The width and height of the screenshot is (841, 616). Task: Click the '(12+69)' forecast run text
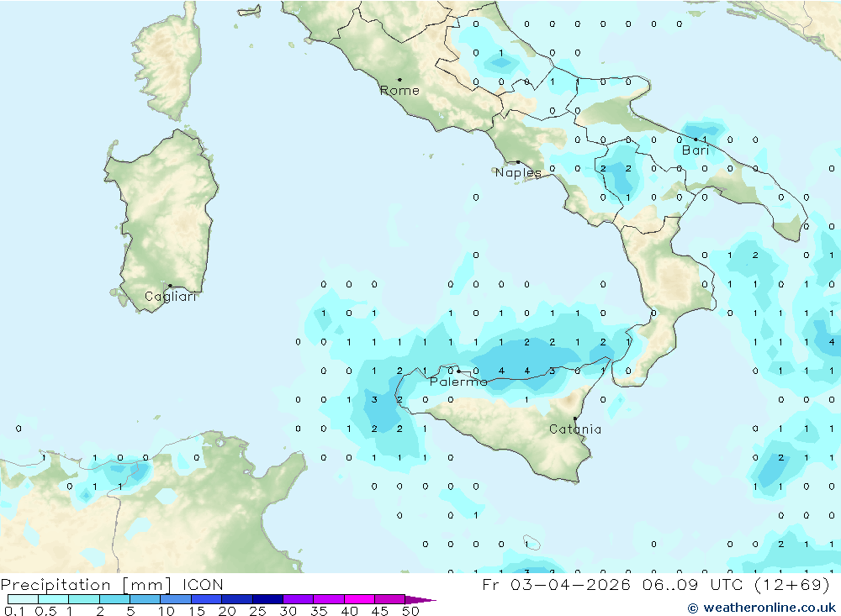[x=792, y=584]
